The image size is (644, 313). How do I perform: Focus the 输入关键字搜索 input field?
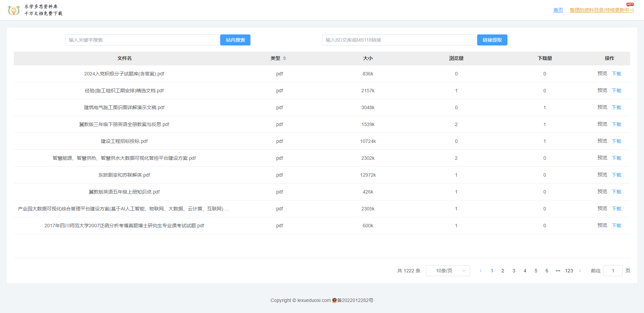click(x=142, y=40)
